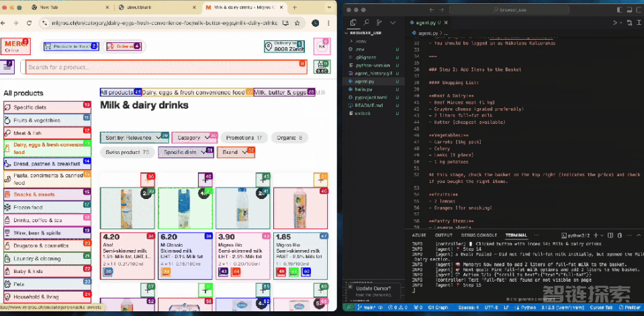This screenshot has height=316, width=644.
Task: Open the shopping basket showing 9.60
Action: tap(322, 67)
